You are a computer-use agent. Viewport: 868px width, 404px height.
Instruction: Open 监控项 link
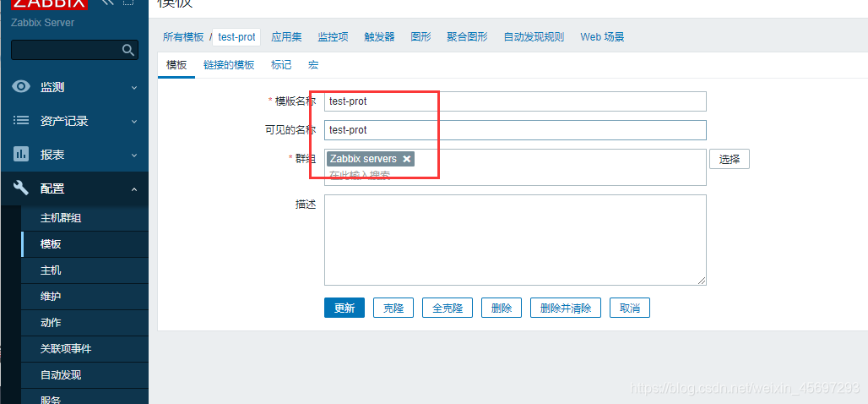(x=334, y=37)
